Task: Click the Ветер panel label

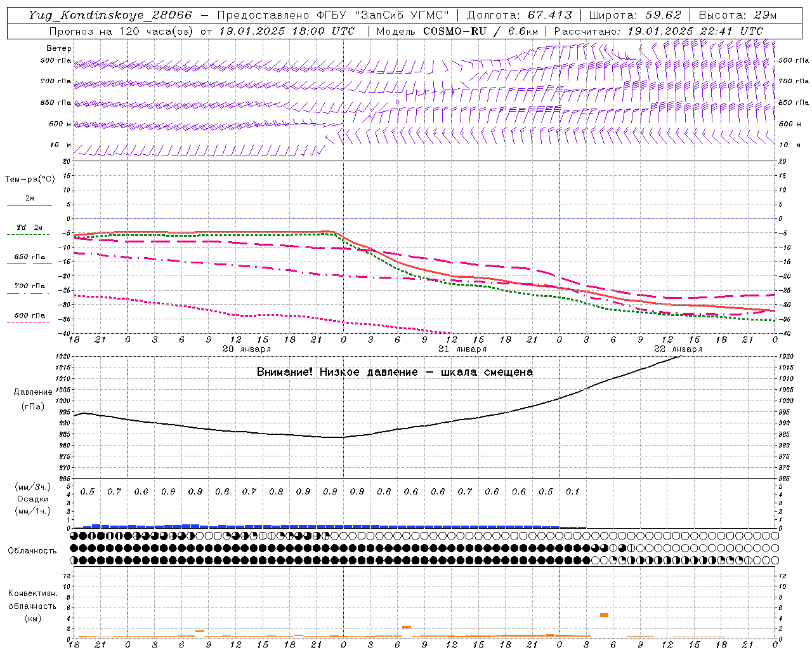Action: (59, 48)
